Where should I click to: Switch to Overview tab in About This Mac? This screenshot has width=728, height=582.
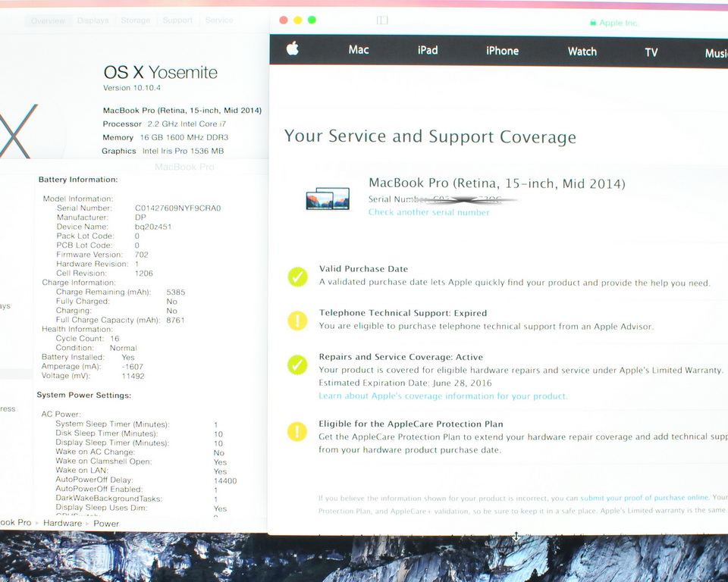(x=48, y=20)
